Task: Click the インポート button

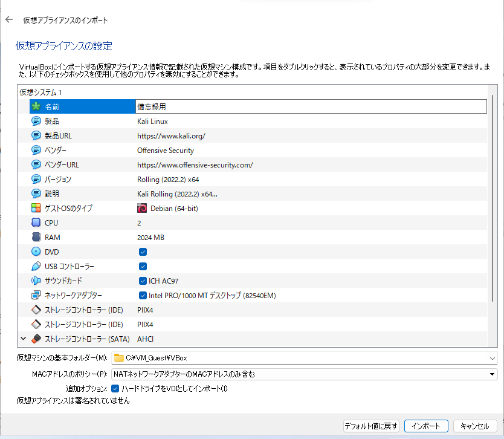Action: tap(426, 426)
